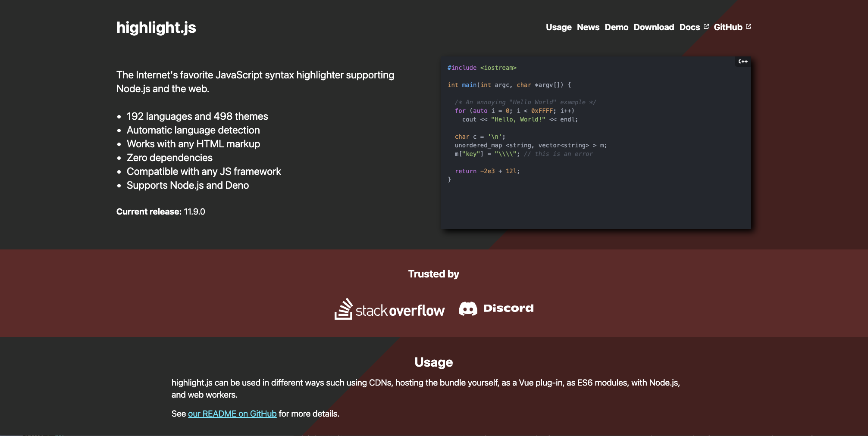Click the C++ language badge
868x436 pixels.
coord(743,62)
